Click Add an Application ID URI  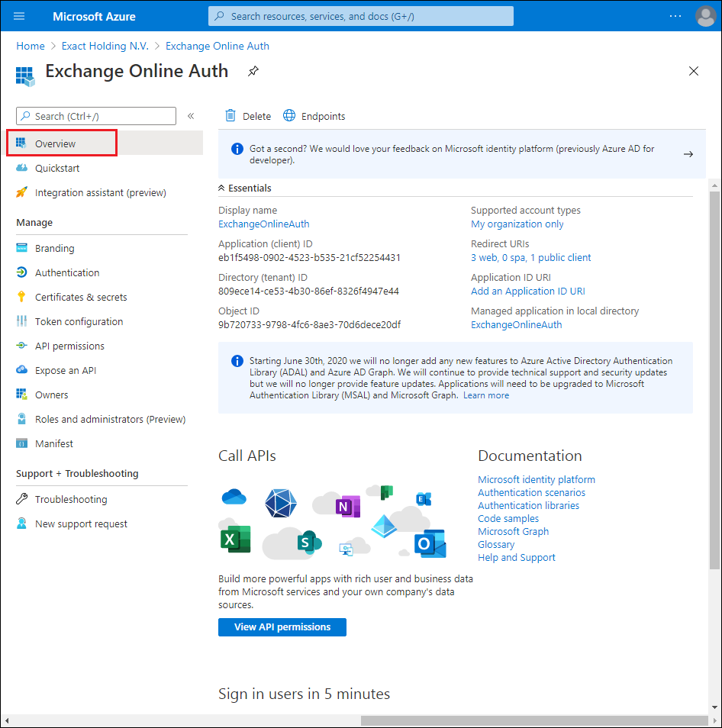pos(528,291)
